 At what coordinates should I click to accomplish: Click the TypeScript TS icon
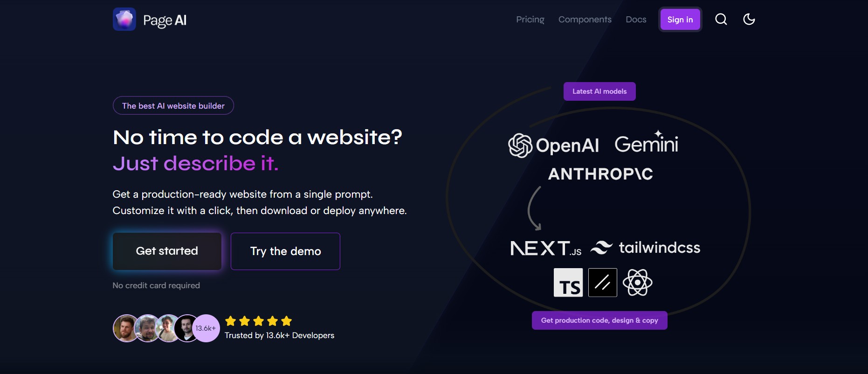[x=568, y=283]
